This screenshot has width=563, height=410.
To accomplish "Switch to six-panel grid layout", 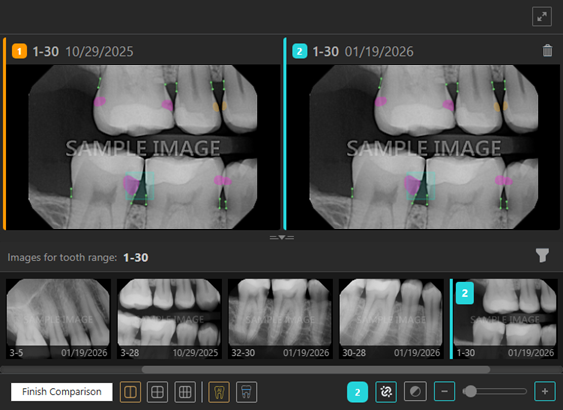I will pyautogui.click(x=185, y=392).
